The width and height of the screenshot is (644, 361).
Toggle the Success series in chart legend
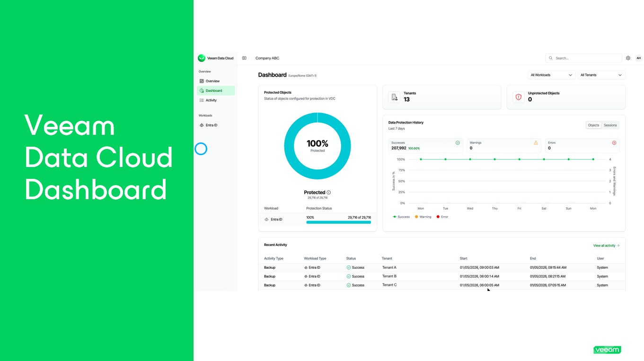pyautogui.click(x=401, y=217)
